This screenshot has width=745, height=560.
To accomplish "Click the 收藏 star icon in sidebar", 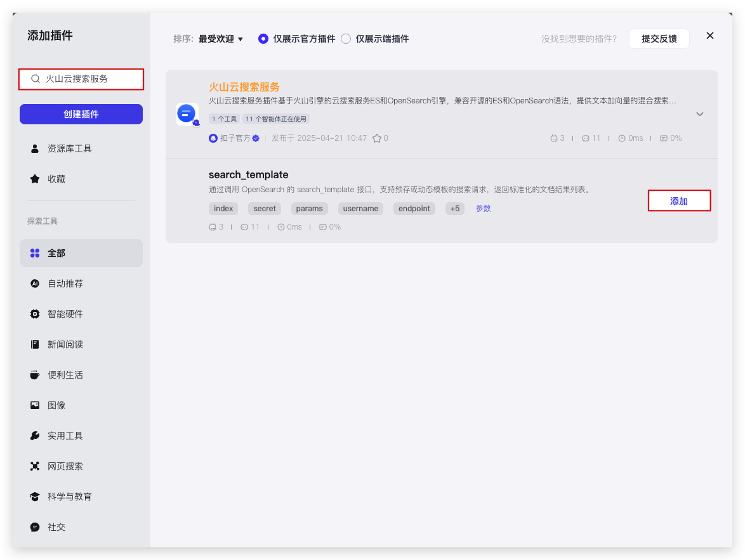I will [x=35, y=179].
